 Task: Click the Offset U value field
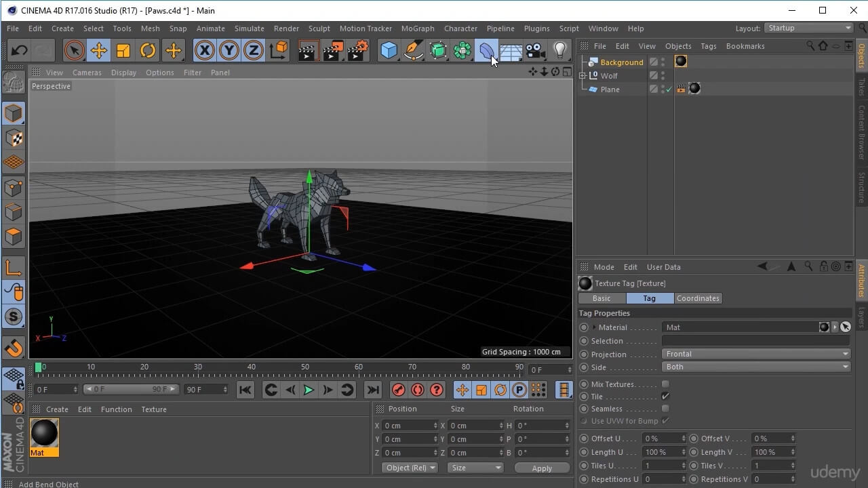(661, 439)
